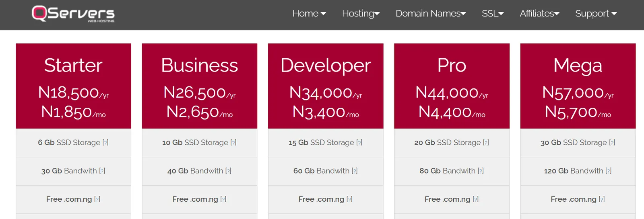Click the N18,500/yr Starter price

pyautogui.click(x=73, y=93)
